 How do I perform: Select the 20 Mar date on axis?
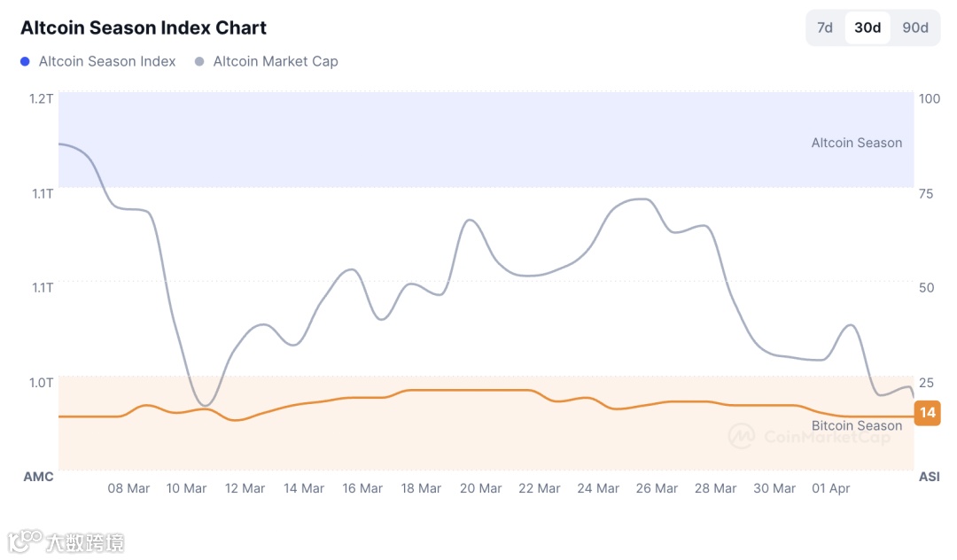[481, 488]
